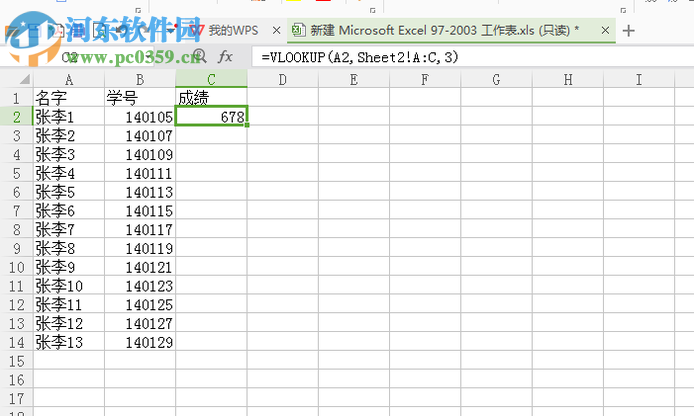694x416 pixels.
Task: Select column H header
Action: point(568,80)
